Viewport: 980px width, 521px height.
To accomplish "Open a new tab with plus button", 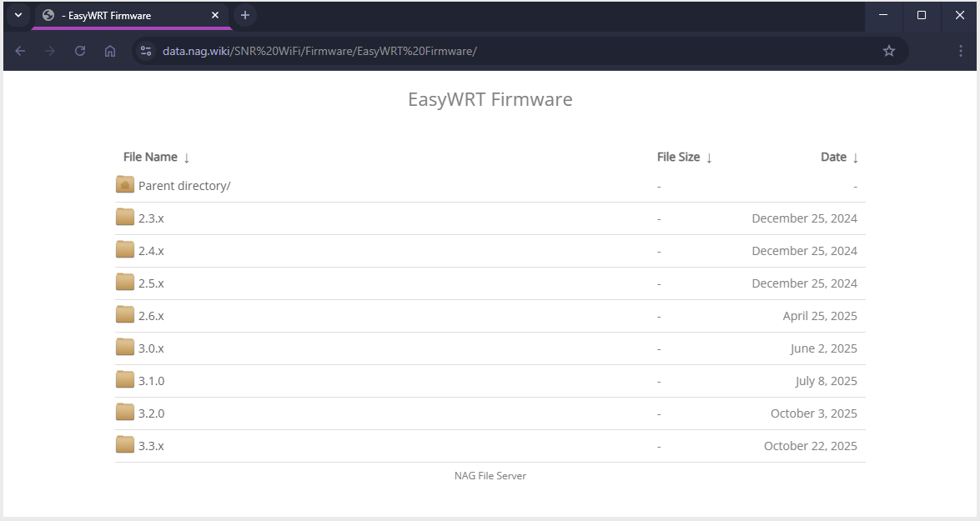I will [x=244, y=15].
